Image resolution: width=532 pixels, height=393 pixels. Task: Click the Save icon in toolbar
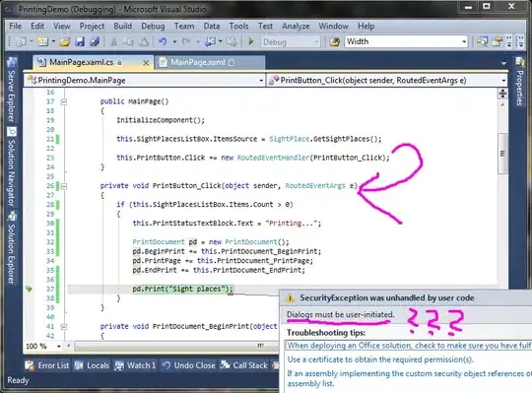[x=80, y=41]
